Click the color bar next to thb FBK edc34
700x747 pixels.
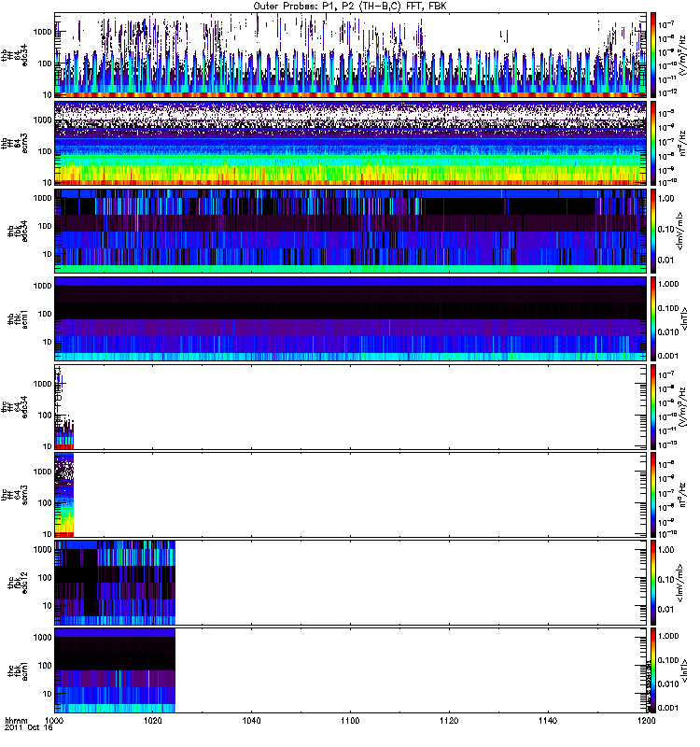(x=654, y=230)
